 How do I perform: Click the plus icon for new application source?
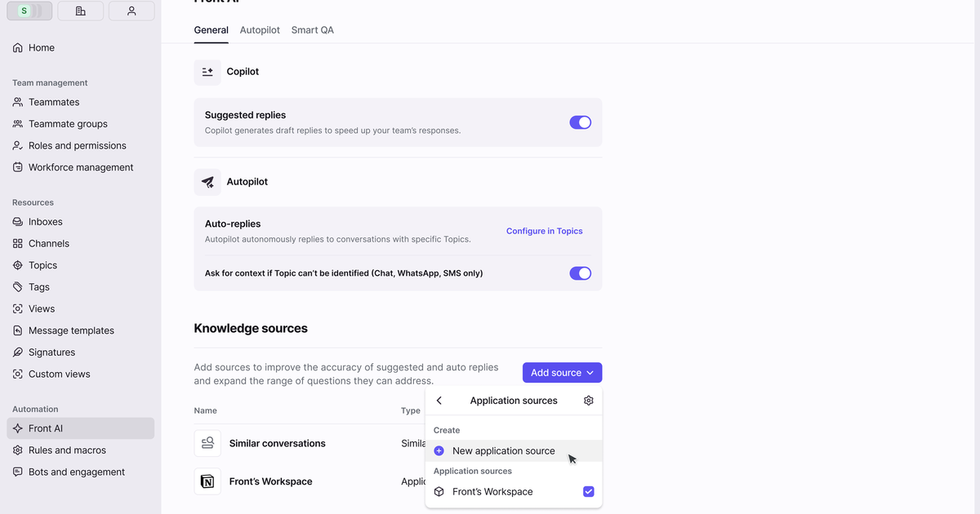click(439, 451)
